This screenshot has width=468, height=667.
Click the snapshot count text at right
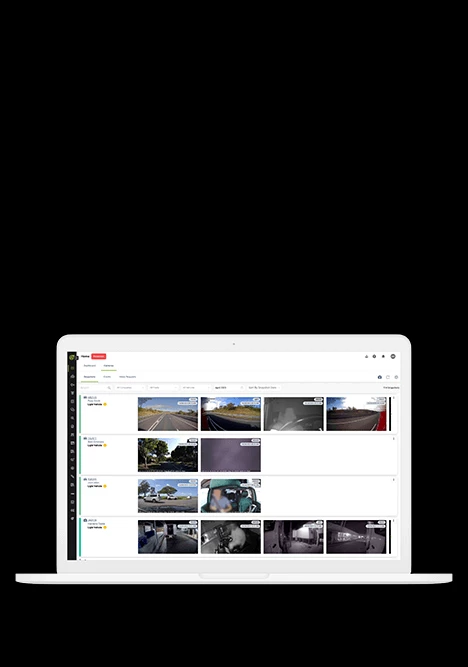[x=391, y=388]
